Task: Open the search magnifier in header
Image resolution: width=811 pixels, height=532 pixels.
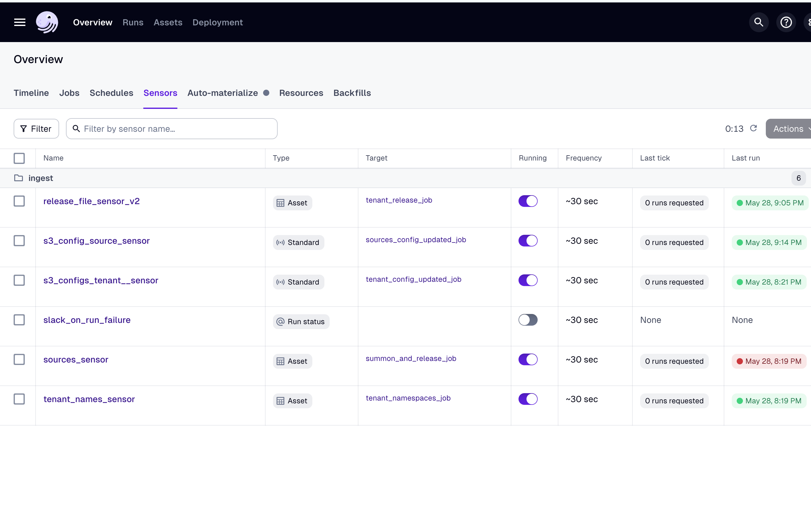Action: click(758, 23)
